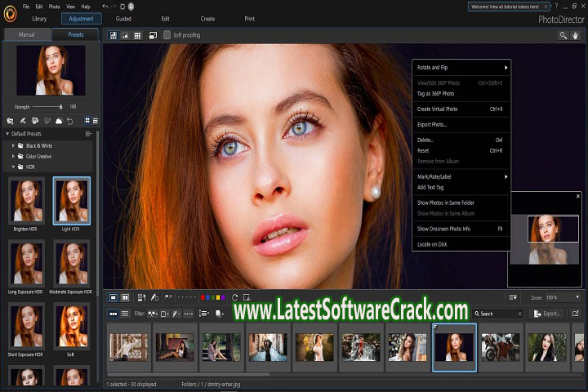This screenshot has height=392, width=588.
Task: Click the Search input field
Action: pyautogui.click(x=496, y=314)
